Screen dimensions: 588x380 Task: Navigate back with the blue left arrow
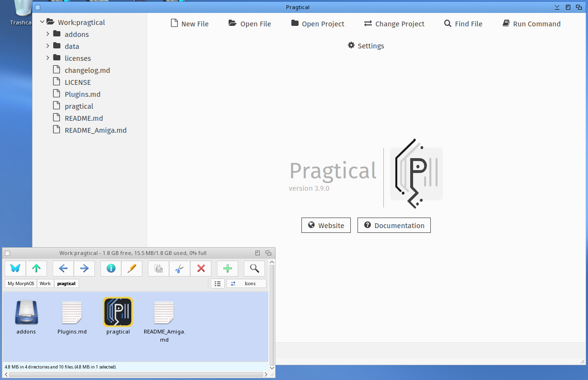click(63, 268)
